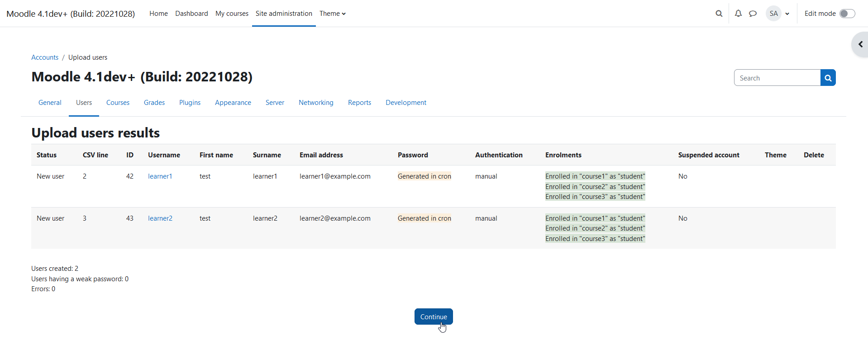
Task: Click into the admin Search field
Action: tap(777, 78)
